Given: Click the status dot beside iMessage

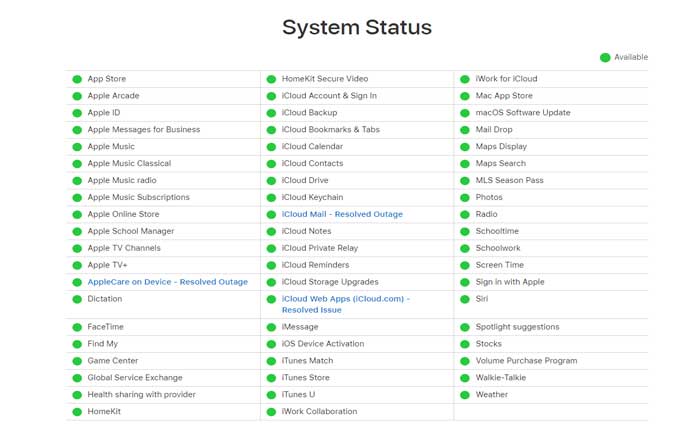Looking at the screenshot, I should (x=271, y=327).
